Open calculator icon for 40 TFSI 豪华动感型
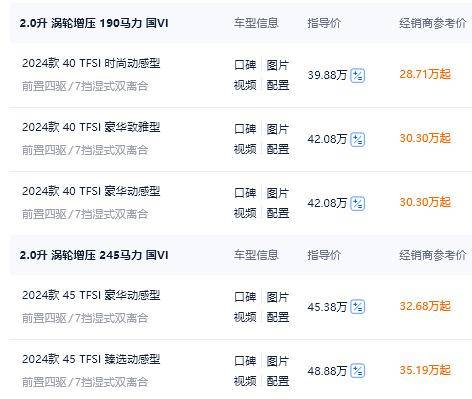This screenshot has height=399, width=472. tap(358, 203)
